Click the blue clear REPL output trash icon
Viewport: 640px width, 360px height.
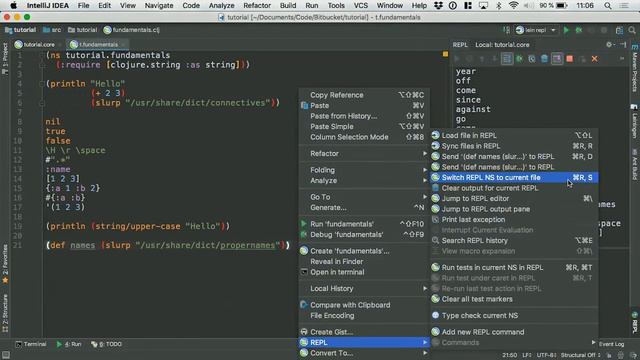pyautogui.click(x=544, y=59)
